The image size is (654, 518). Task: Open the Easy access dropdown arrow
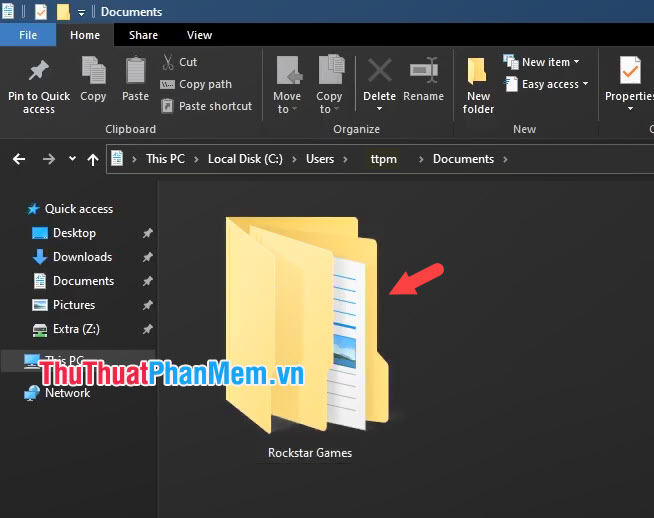[x=586, y=84]
